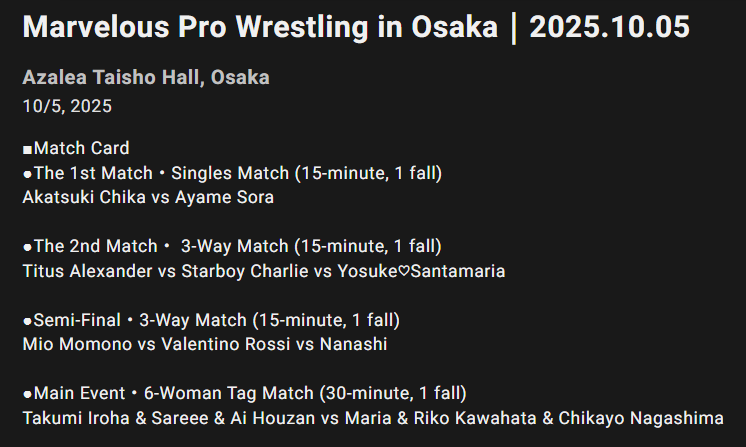
Task: Select the Semi-Final 3-Way Match heading
Action: [x=211, y=320]
